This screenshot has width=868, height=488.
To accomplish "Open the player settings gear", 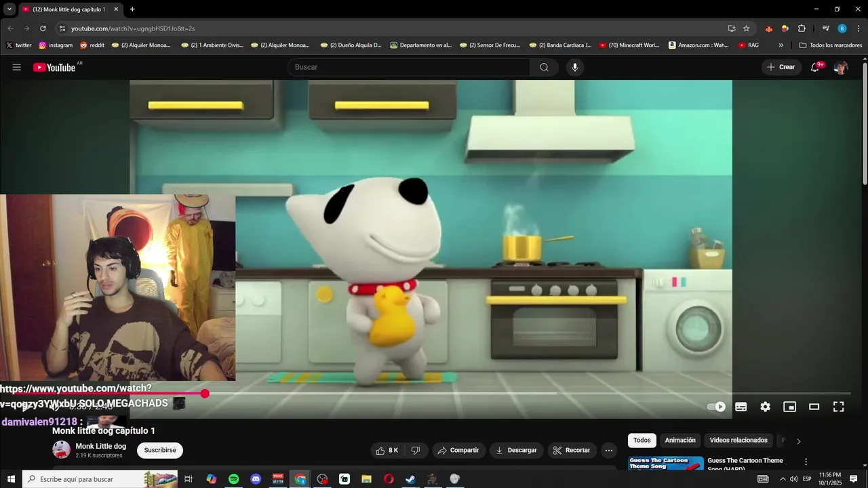I will 765,407.
